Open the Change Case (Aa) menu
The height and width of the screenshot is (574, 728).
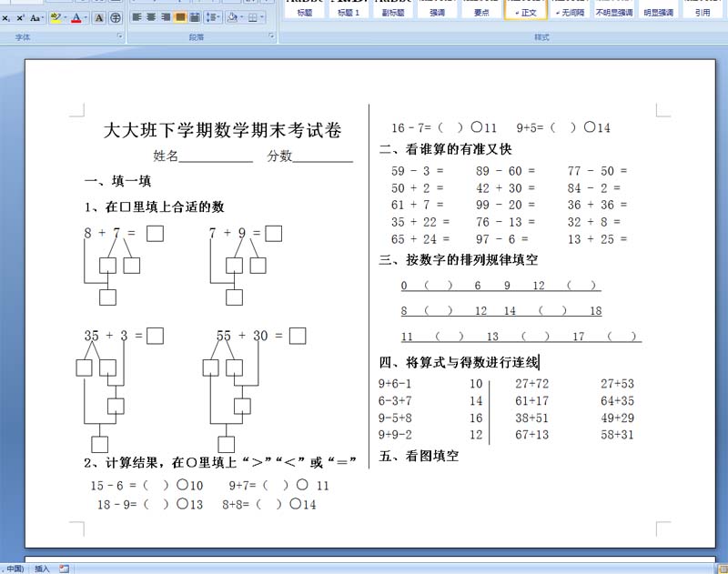coord(36,18)
